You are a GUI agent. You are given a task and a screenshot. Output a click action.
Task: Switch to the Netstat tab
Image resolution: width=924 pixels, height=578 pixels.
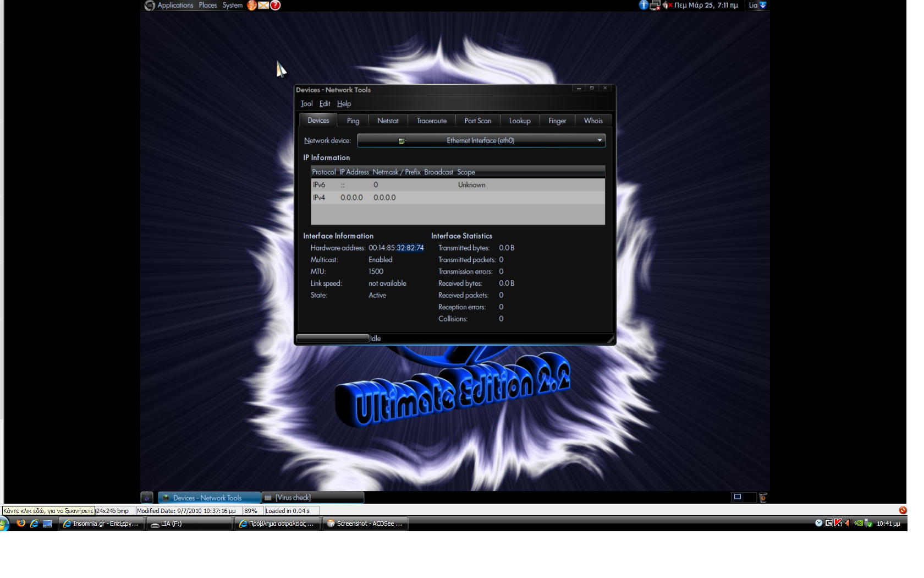coord(388,121)
